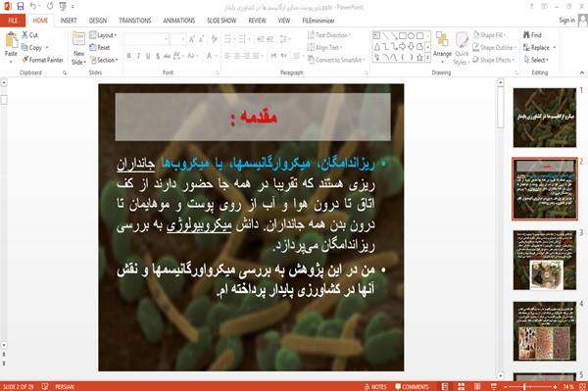Open the Shape Fill dropdown

490,35
